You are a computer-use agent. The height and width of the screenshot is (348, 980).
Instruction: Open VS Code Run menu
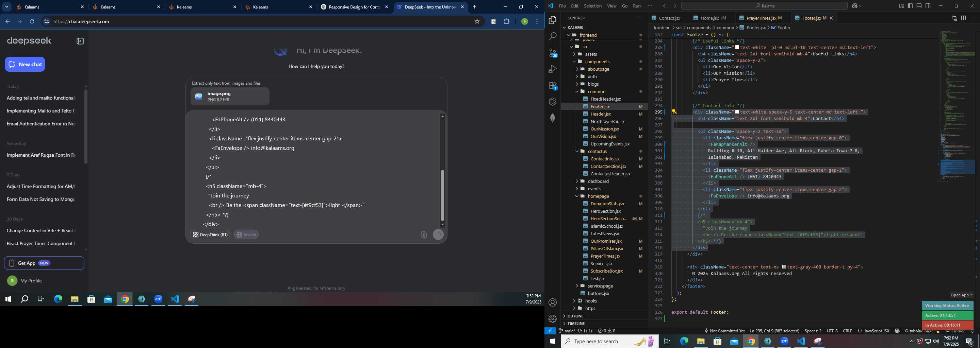637,6
